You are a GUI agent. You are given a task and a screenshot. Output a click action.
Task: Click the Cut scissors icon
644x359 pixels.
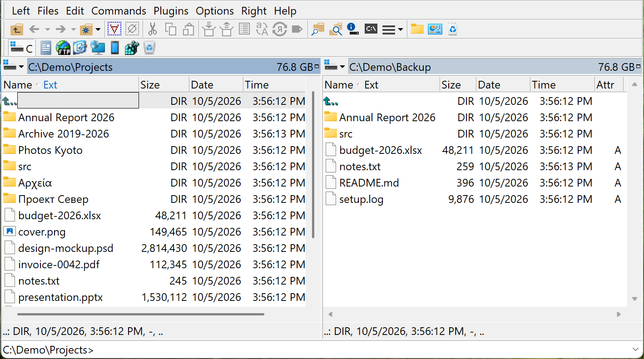pos(153,30)
